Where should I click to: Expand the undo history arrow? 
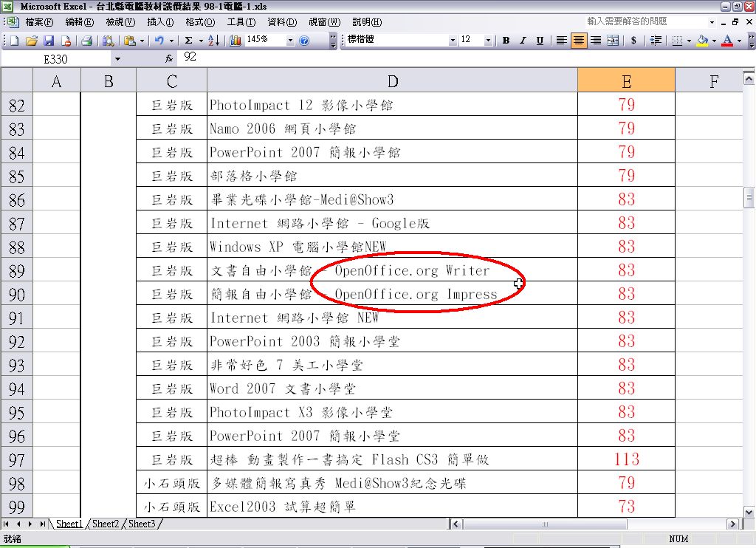pyautogui.click(x=171, y=41)
